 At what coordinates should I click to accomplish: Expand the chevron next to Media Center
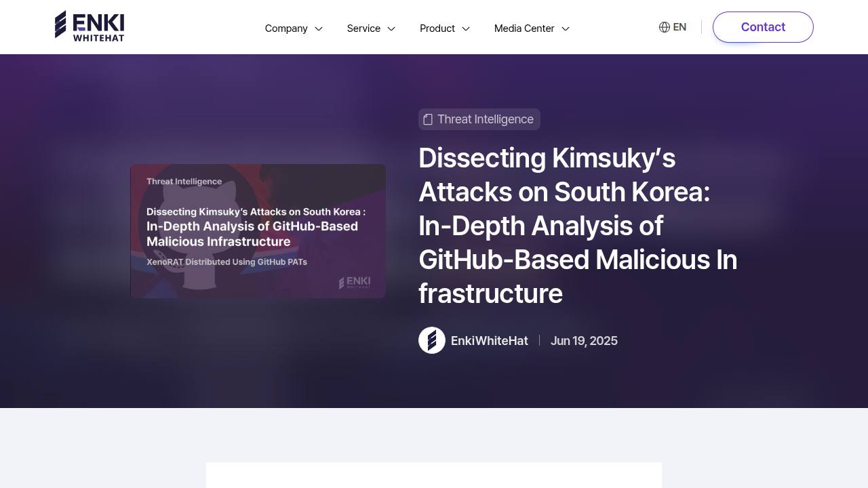click(566, 28)
